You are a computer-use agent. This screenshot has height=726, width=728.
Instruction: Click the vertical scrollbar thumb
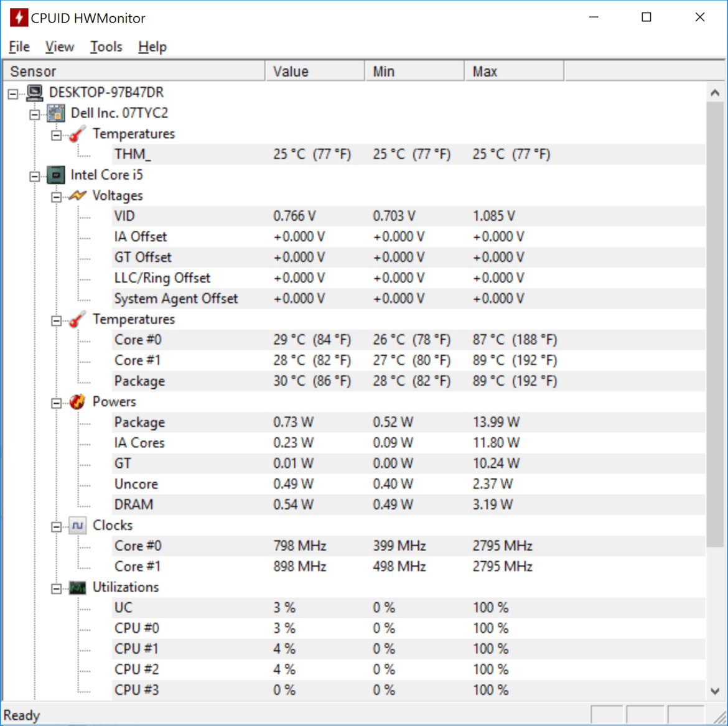[x=715, y=325]
